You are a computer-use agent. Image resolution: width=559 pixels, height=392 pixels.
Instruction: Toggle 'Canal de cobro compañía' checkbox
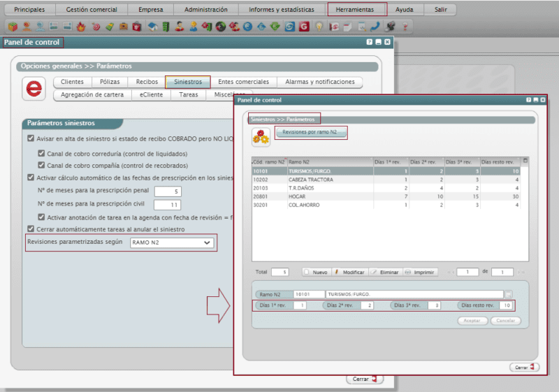tap(41, 166)
